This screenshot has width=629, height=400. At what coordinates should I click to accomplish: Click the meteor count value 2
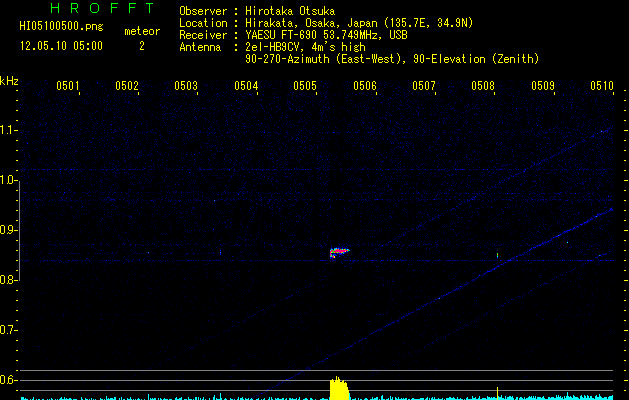[x=142, y=46]
